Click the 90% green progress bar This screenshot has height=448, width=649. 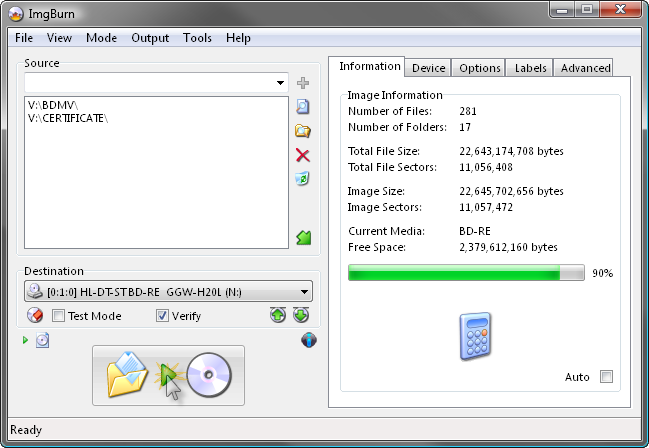pyautogui.click(x=466, y=273)
